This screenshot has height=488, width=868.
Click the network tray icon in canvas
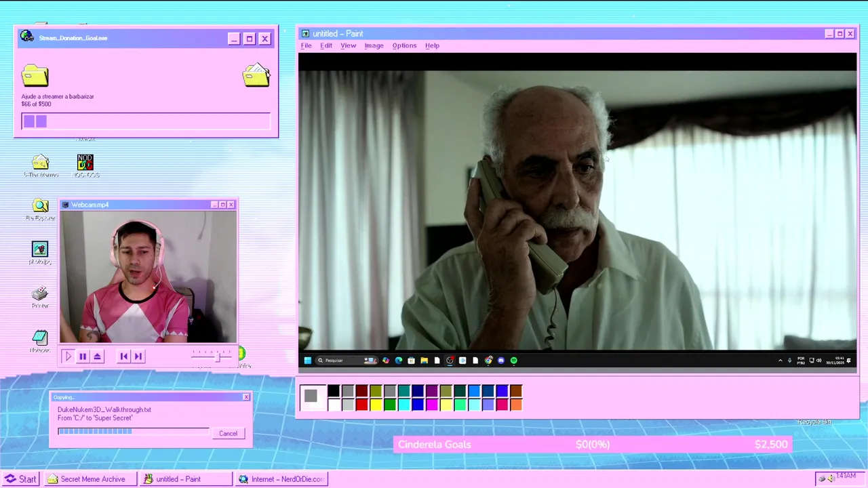pos(812,361)
